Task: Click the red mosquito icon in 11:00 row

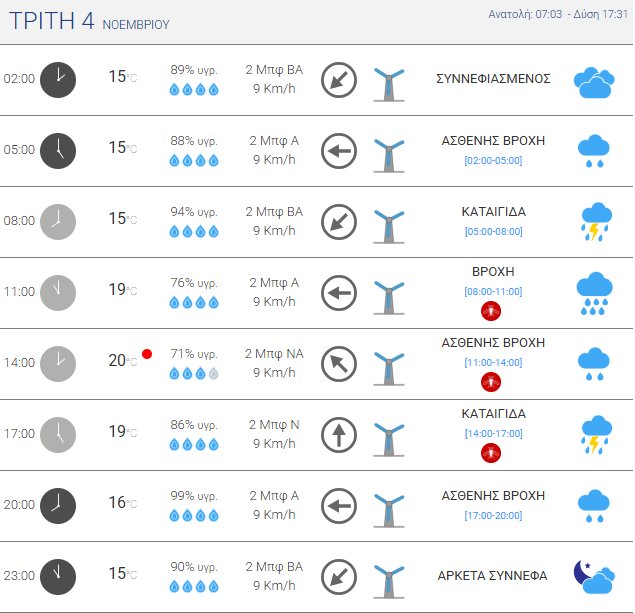Action: 491,311
